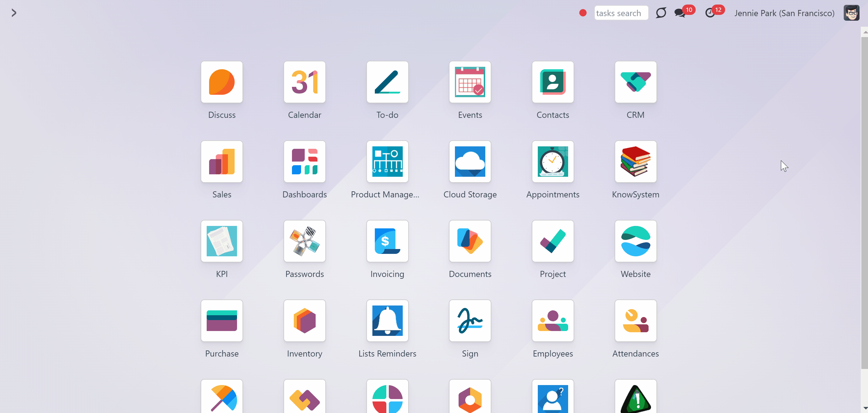
Task: Open the Sales app
Action: [x=222, y=162]
